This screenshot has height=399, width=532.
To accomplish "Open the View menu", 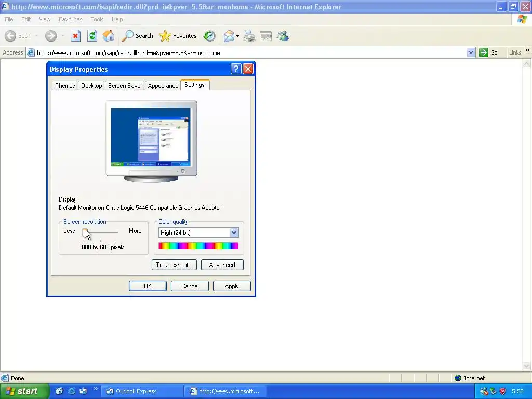I will pos(45,19).
